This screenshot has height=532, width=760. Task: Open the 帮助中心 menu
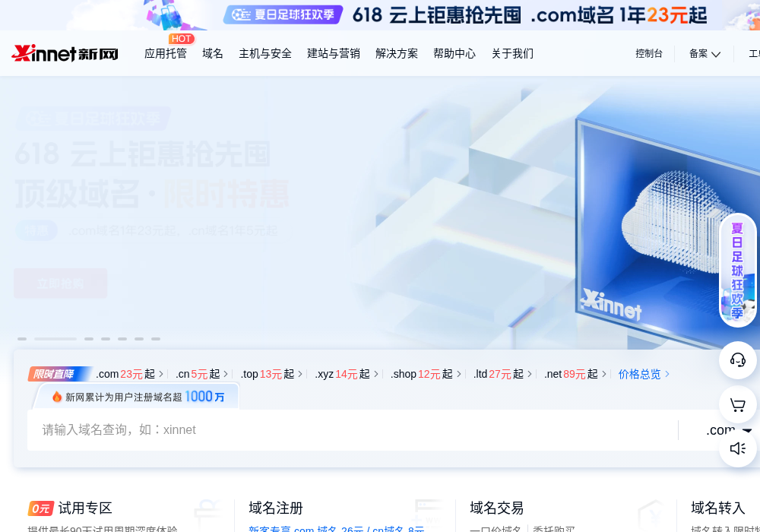click(454, 53)
